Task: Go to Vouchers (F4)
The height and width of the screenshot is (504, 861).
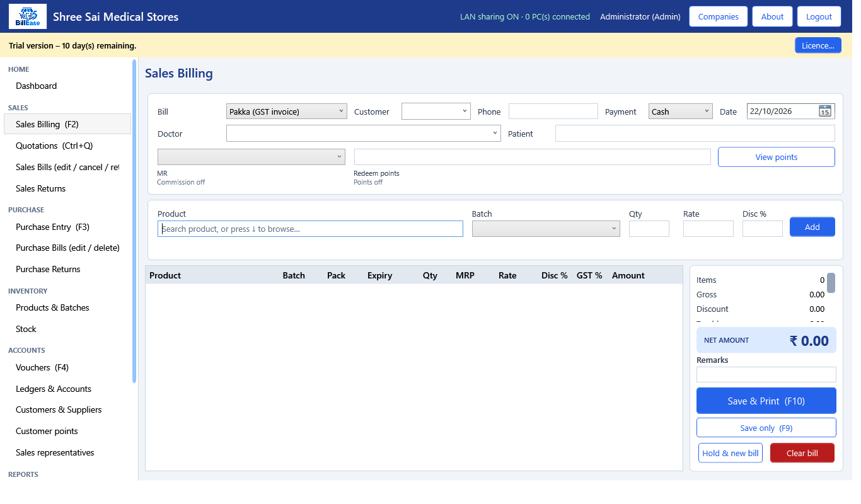Action: pos(67,367)
